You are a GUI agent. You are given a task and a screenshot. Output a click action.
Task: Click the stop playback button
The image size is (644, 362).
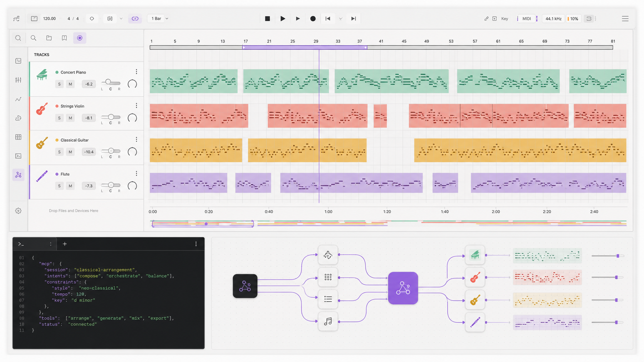pos(267,18)
